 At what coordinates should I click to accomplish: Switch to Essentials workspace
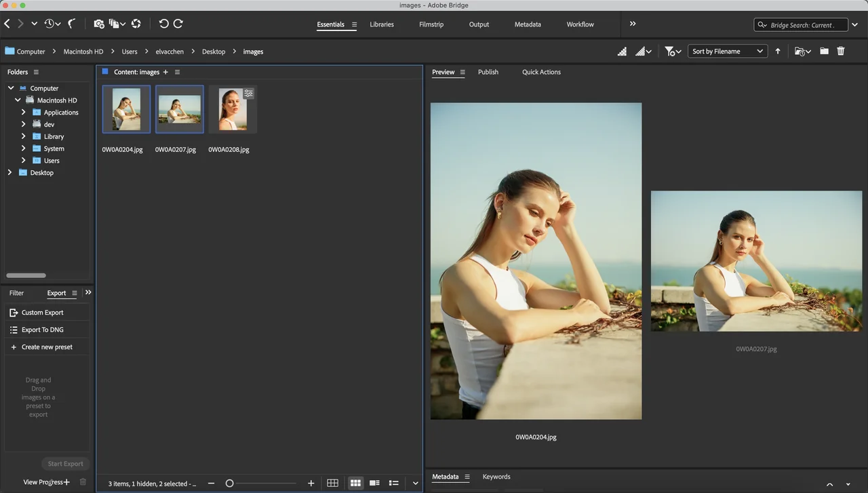(330, 24)
